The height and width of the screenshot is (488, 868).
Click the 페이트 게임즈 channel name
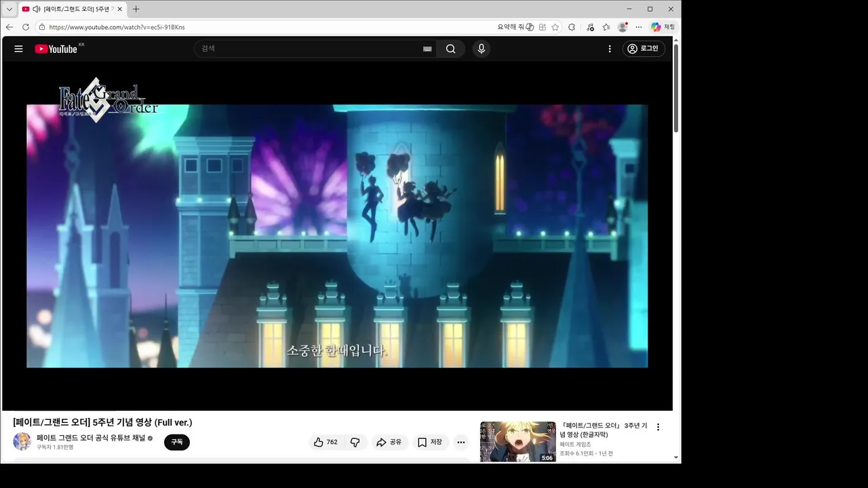click(575, 445)
